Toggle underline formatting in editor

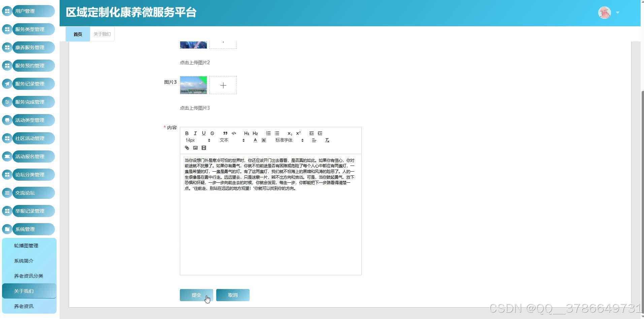coord(204,133)
